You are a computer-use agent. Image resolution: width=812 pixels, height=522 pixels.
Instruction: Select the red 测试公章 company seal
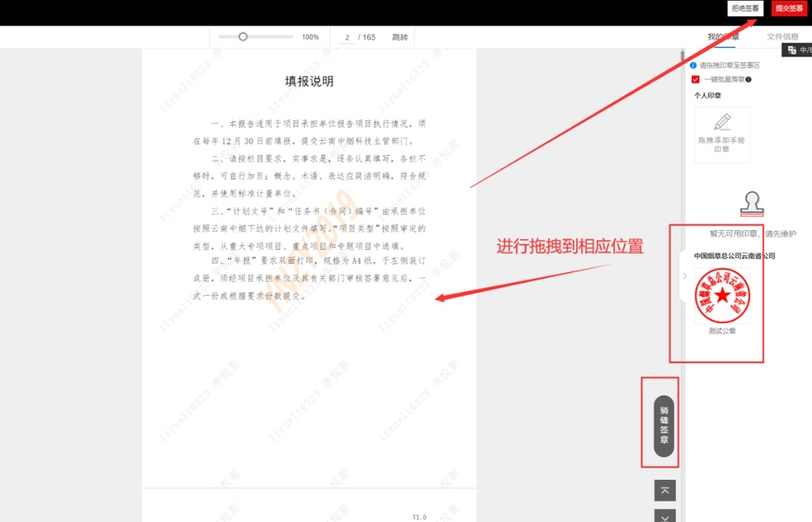coord(722,297)
